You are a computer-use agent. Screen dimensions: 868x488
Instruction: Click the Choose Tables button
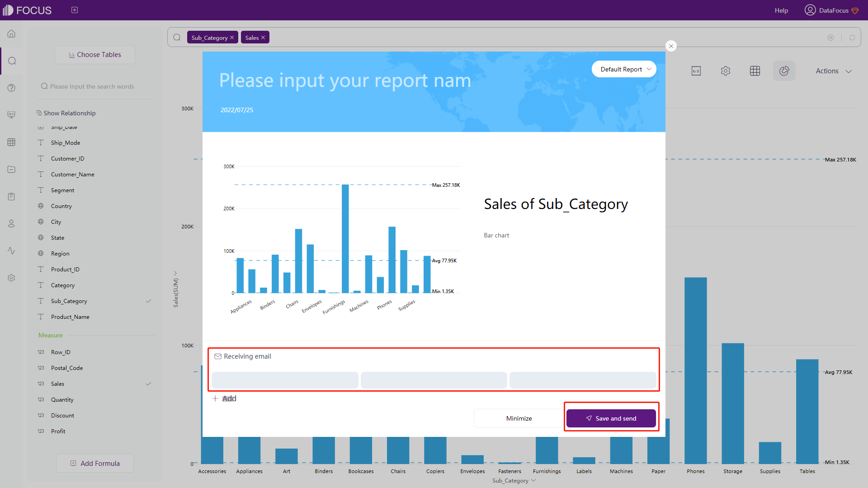pyautogui.click(x=95, y=55)
